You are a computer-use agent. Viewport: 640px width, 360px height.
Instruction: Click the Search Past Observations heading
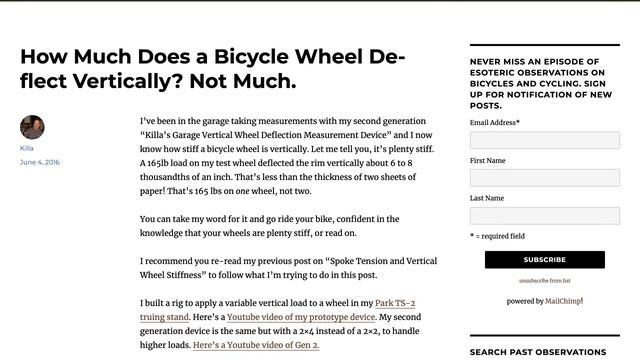(x=538, y=352)
